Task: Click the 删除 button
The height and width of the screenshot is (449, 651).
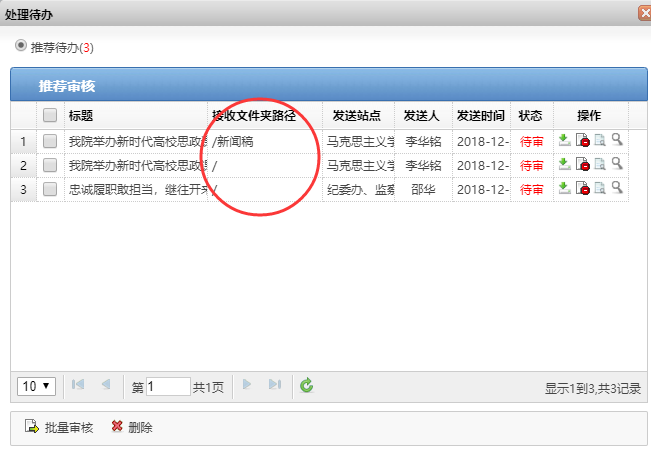Action: (x=132, y=428)
